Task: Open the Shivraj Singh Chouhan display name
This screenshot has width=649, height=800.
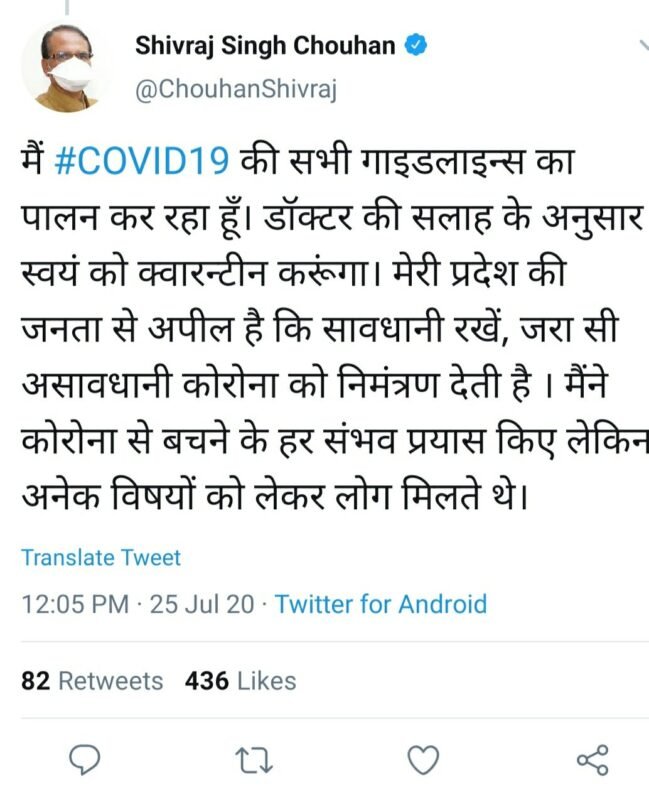Action: (x=265, y=45)
